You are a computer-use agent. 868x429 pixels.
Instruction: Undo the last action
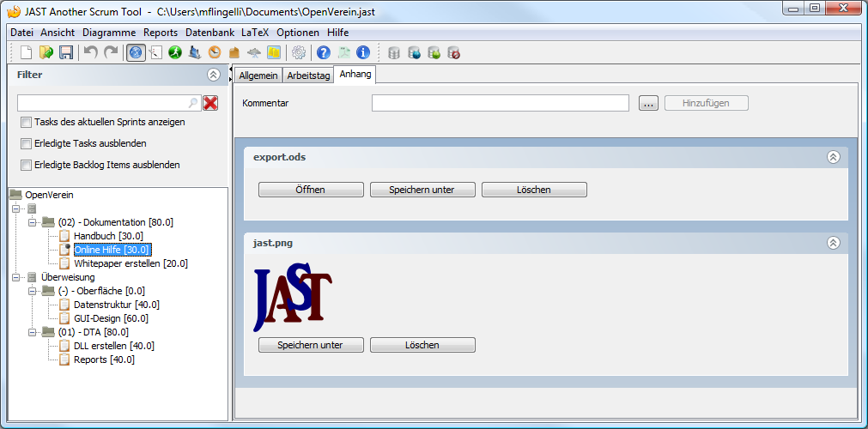tap(91, 52)
